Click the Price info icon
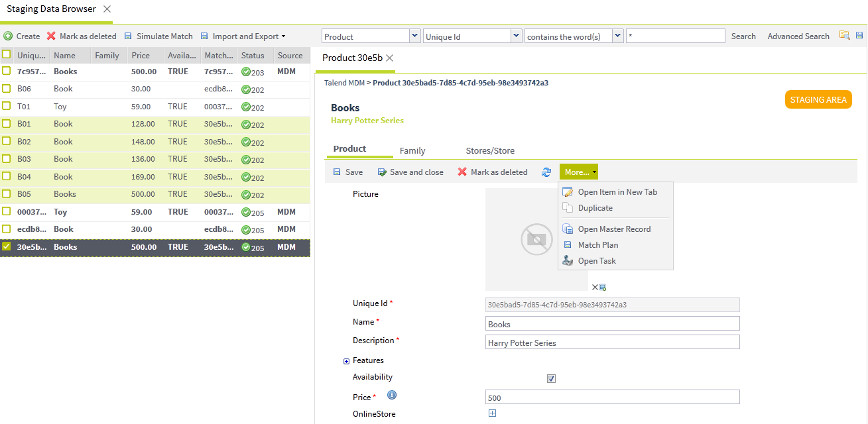The height and width of the screenshot is (424, 868). [392, 396]
